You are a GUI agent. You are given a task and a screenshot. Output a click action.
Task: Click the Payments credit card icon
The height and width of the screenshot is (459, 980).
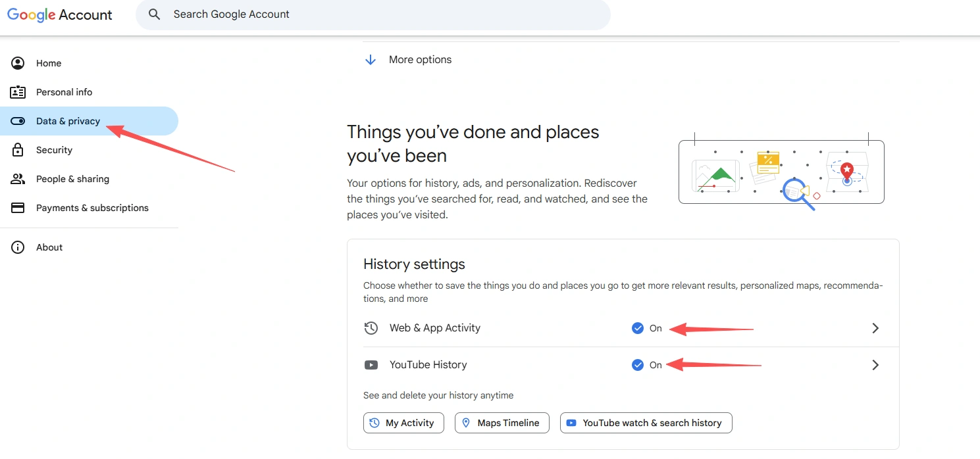pos(18,208)
